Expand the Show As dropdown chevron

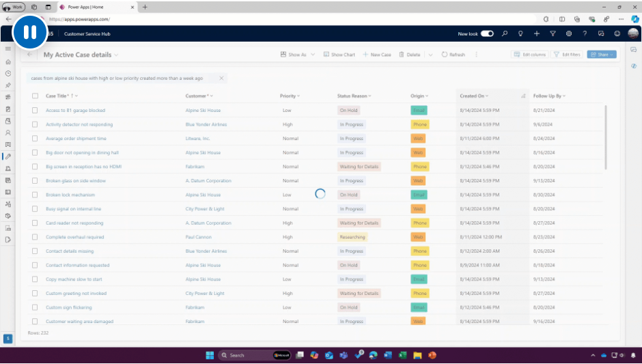[313, 55]
